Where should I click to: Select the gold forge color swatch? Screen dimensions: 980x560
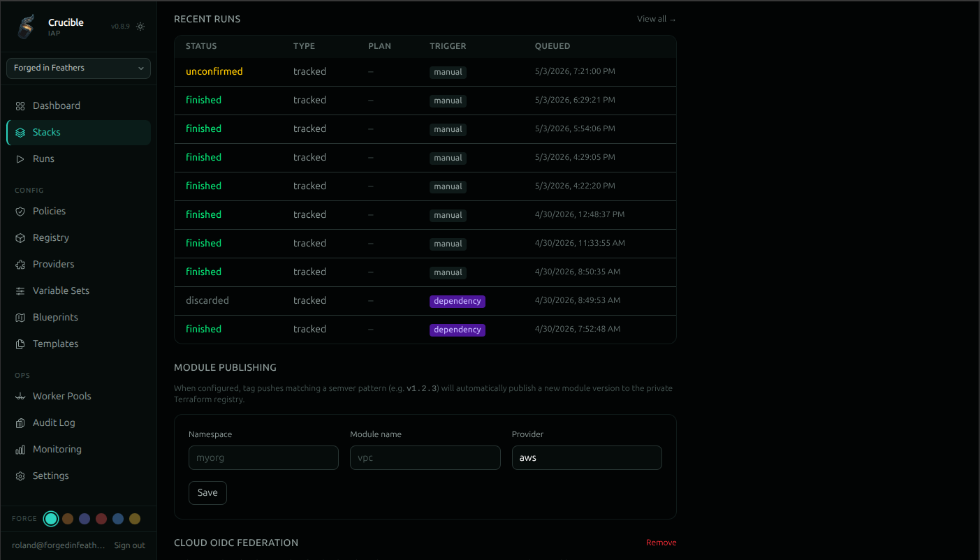pos(135,519)
